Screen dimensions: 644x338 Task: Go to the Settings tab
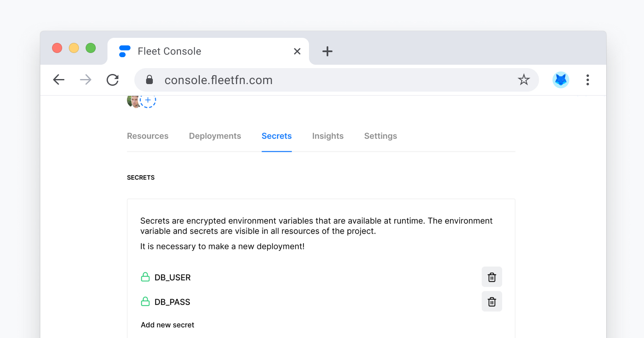380,136
